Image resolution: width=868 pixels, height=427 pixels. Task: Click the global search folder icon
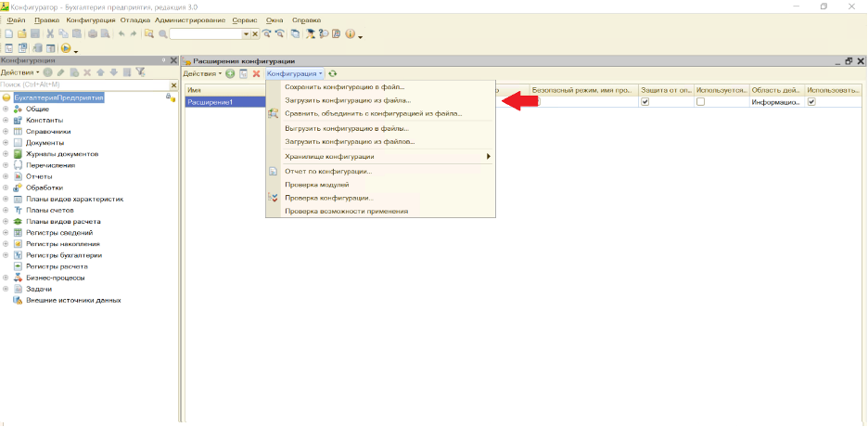[x=149, y=33]
